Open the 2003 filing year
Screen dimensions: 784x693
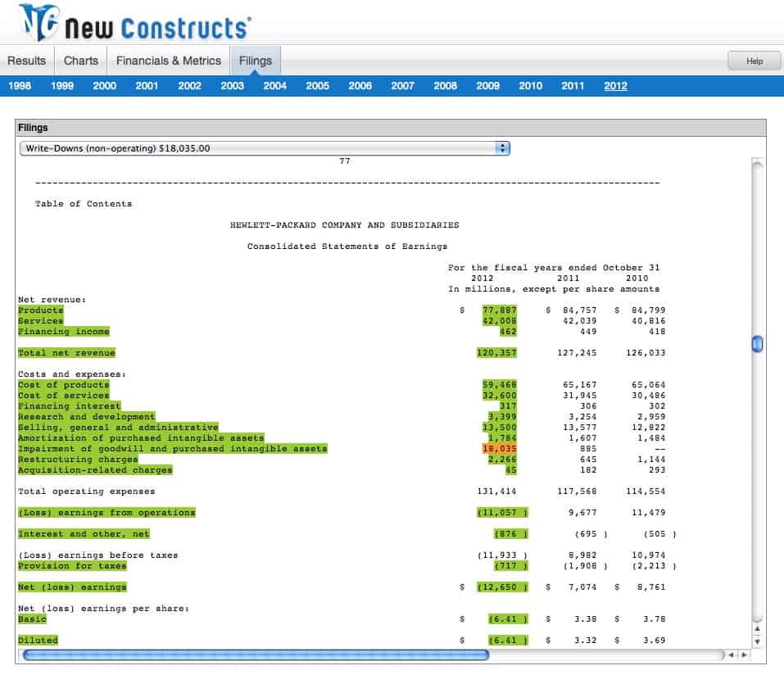(x=233, y=86)
